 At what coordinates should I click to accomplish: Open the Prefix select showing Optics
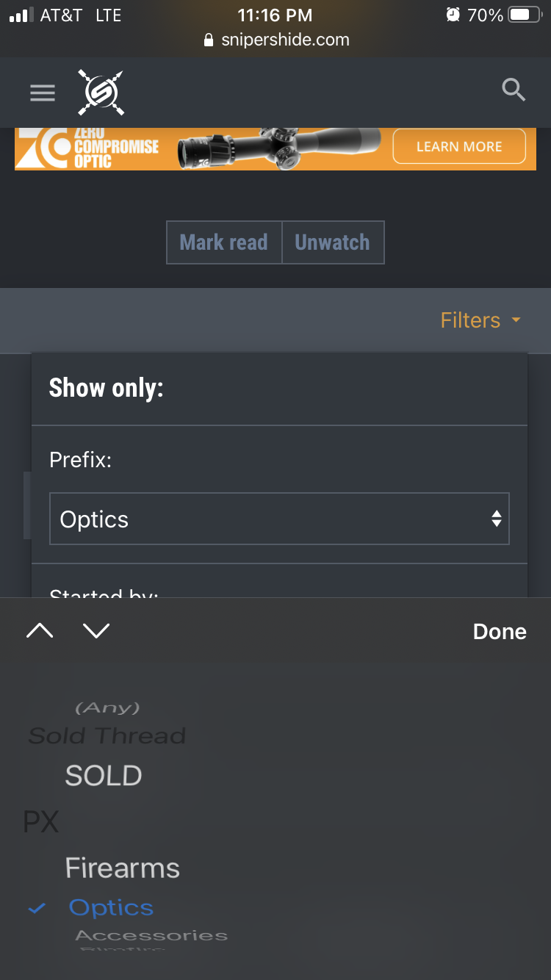pyautogui.click(x=279, y=519)
